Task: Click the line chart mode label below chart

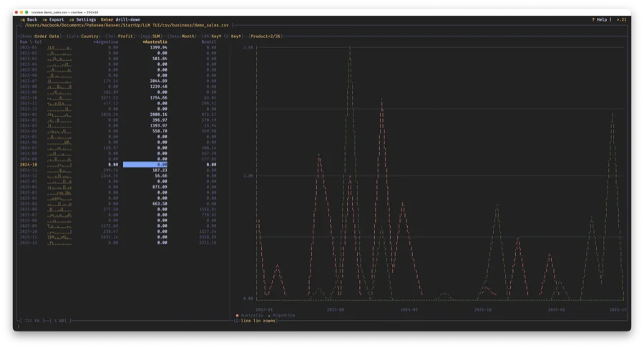Action: [x=246, y=321]
